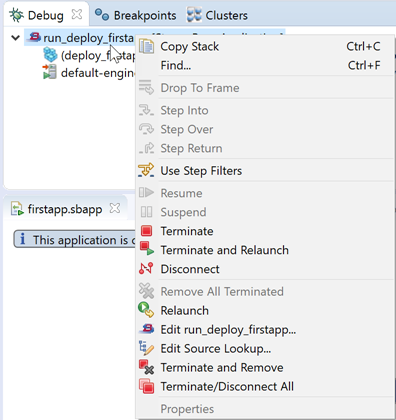Click the Terminate/Disconnect All icon
The height and width of the screenshot is (420, 396).
146,386
